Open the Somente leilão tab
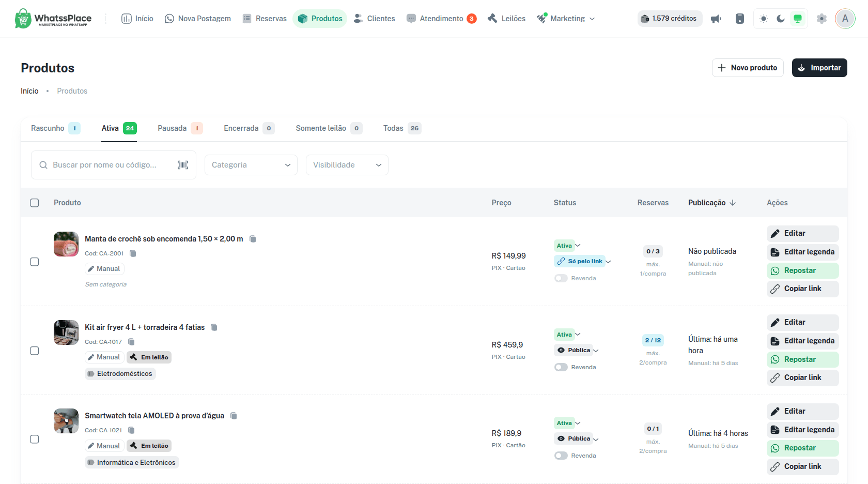The width and height of the screenshot is (868, 484). click(x=329, y=128)
